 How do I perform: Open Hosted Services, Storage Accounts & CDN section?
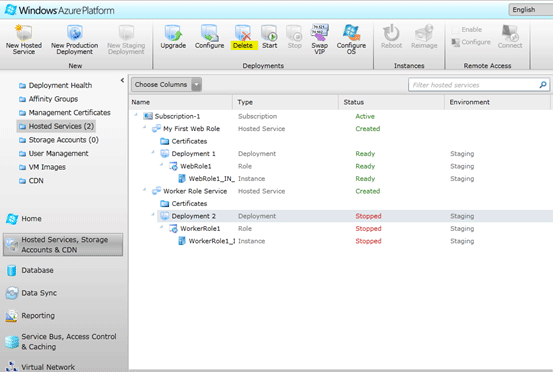(x=63, y=245)
